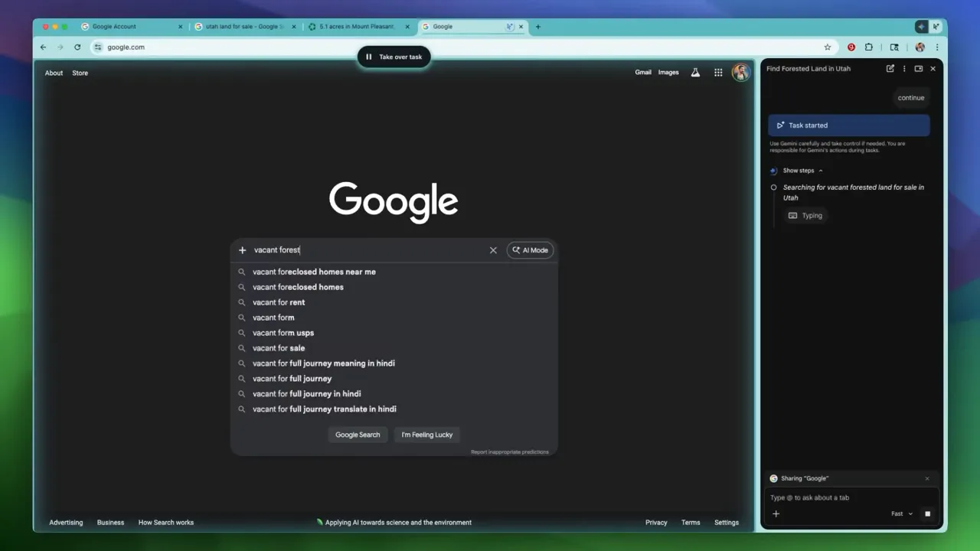Select suggestion "vacant for sale"
The image size is (980, 551).
pos(394,348)
